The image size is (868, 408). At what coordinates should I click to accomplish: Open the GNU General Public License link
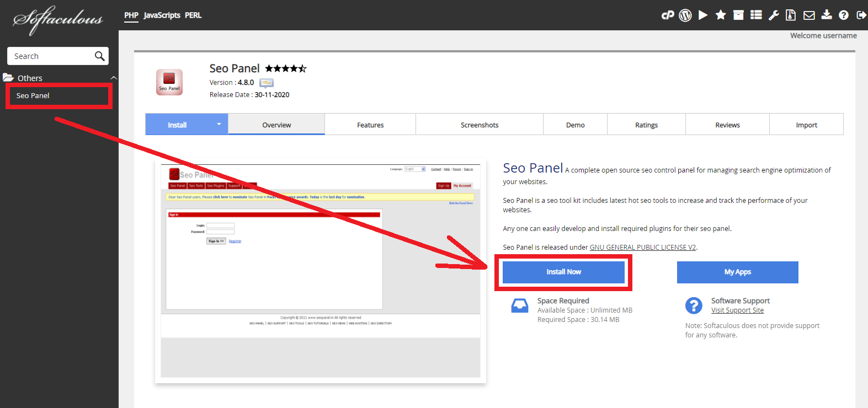tap(643, 247)
